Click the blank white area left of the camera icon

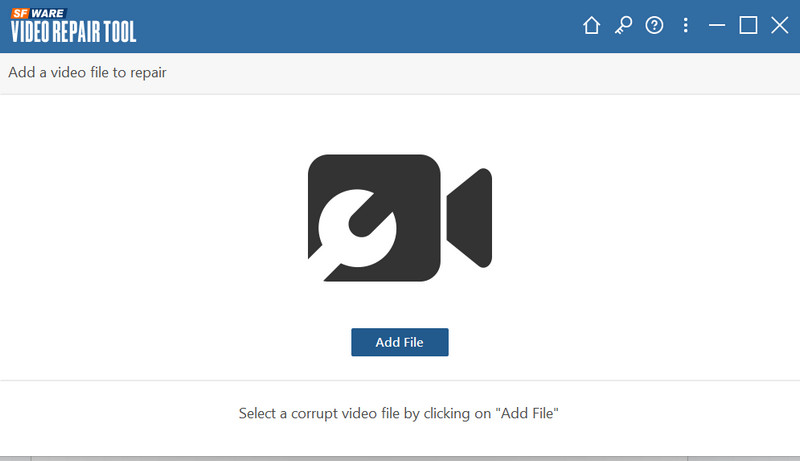pos(150,220)
